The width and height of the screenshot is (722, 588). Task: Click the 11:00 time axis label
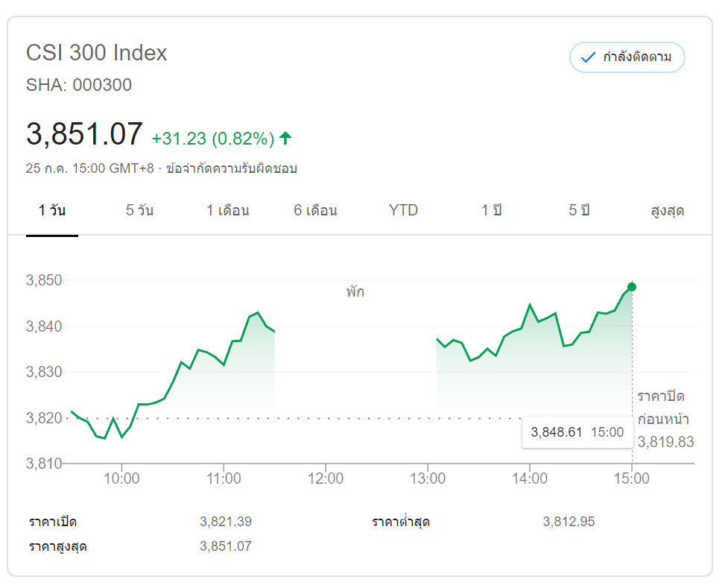pos(224,478)
